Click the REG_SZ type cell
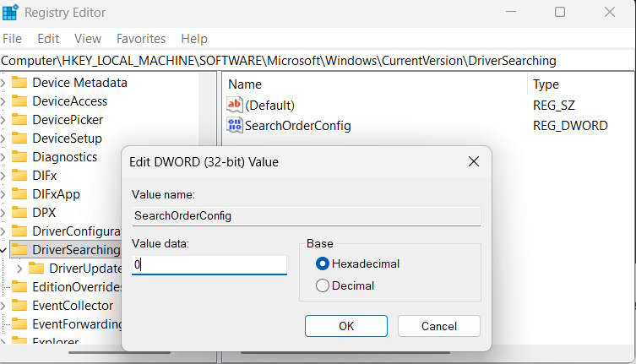Screen dimensions: 636x364 (x=554, y=106)
